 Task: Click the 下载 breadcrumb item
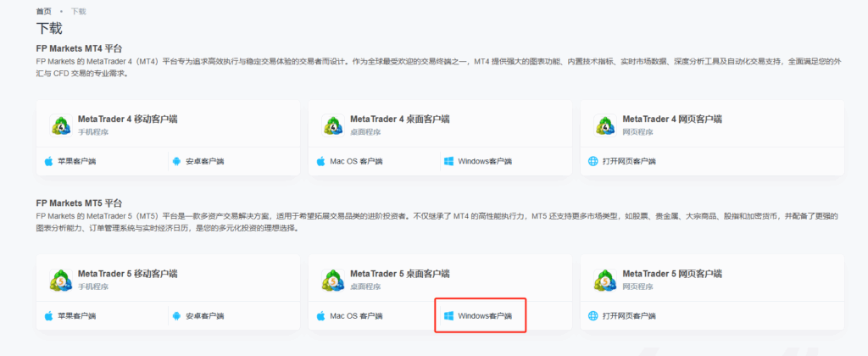pyautogui.click(x=78, y=11)
